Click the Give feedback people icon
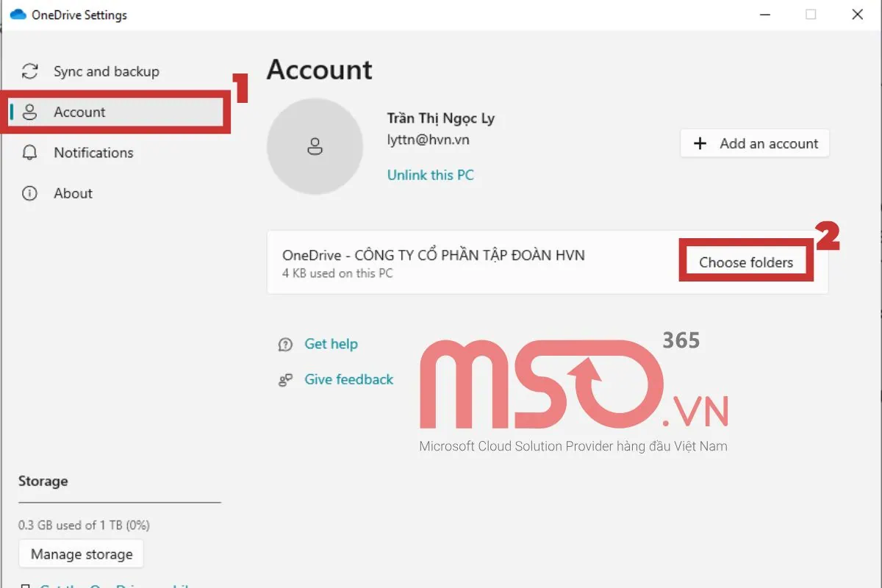The height and width of the screenshot is (588, 882). click(285, 380)
